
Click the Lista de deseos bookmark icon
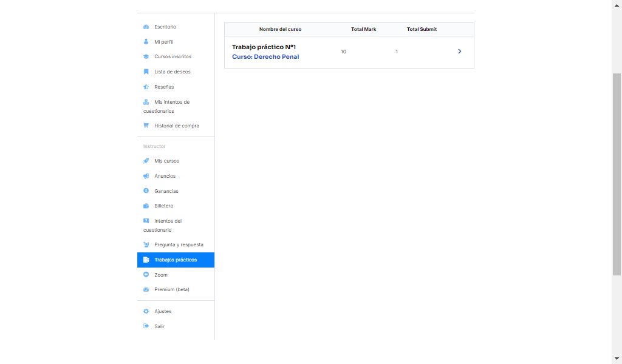[146, 72]
